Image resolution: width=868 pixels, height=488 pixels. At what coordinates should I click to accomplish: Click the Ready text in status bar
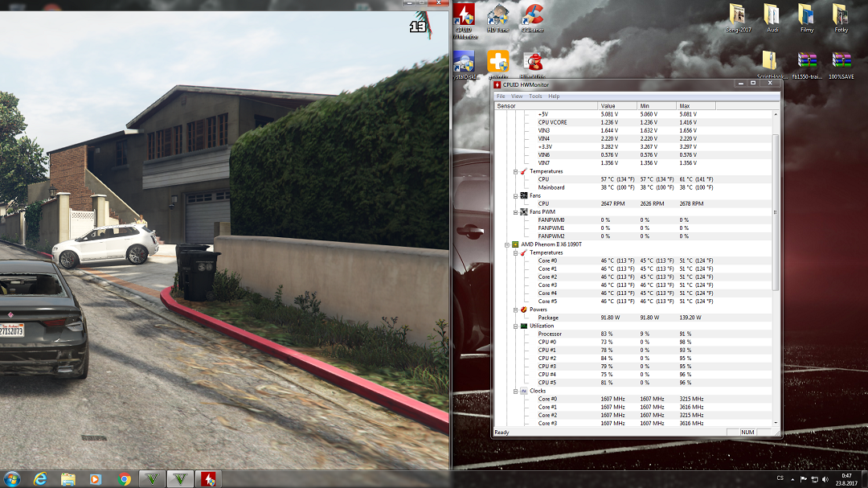coord(502,432)
